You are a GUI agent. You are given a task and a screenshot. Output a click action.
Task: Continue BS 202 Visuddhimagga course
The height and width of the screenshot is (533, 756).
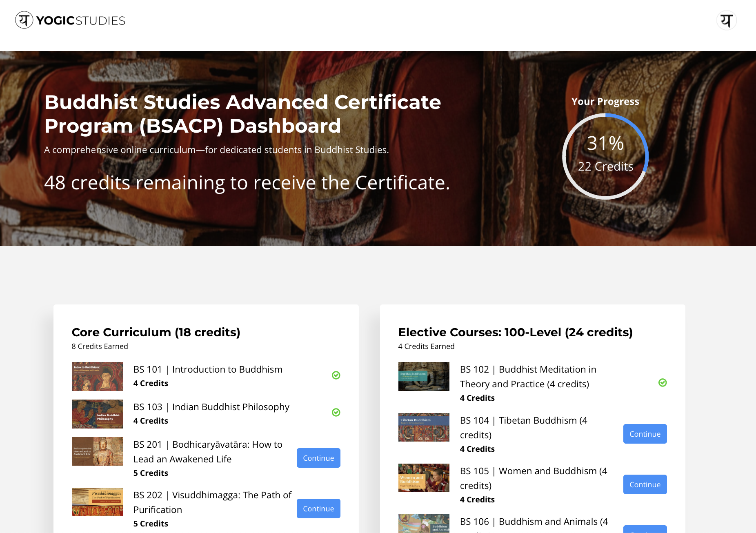click(x=318, y=509)
